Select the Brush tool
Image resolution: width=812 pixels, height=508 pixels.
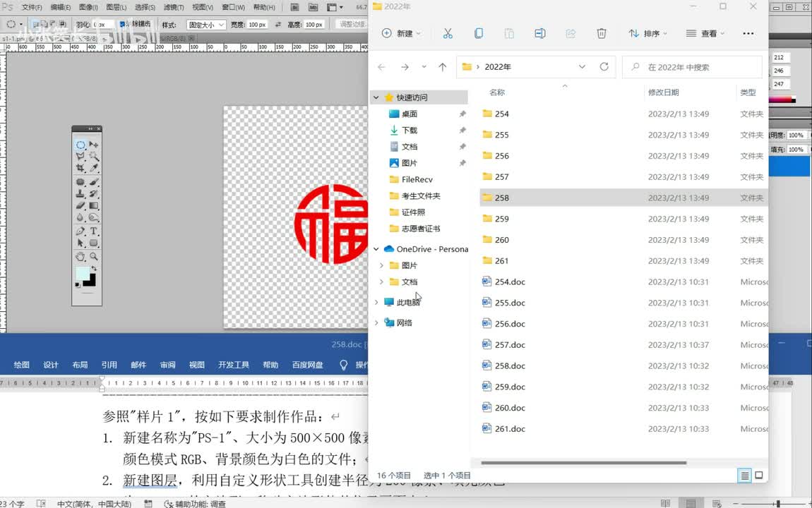[x=94, y=182]
